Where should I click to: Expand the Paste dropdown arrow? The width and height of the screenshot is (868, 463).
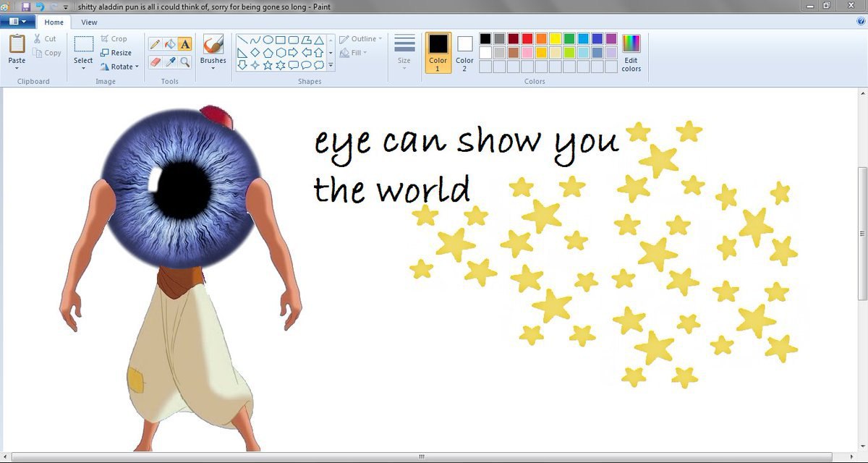pyautogui.click(x=17, y=69)
